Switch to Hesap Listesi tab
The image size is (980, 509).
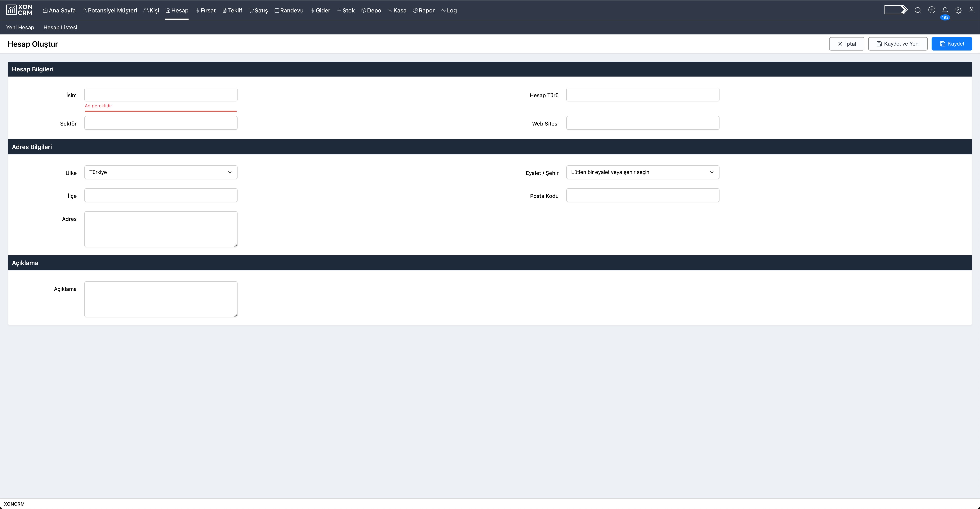(x=60, y=27)
